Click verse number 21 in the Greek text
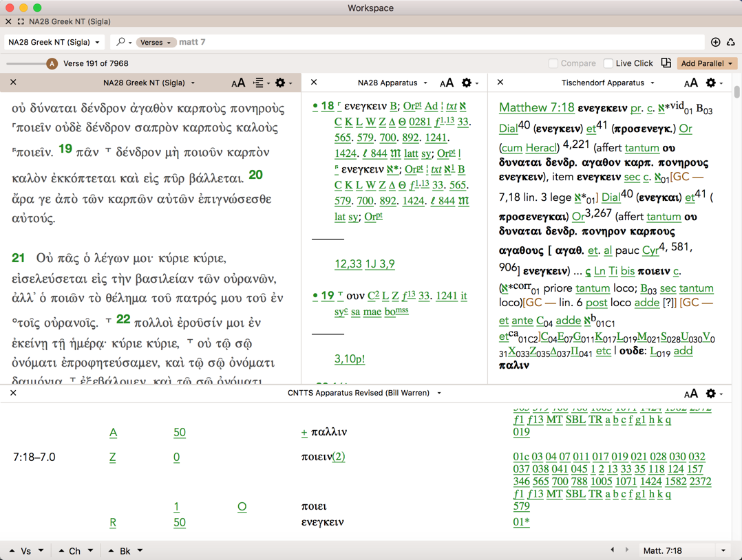 (18, 258)
